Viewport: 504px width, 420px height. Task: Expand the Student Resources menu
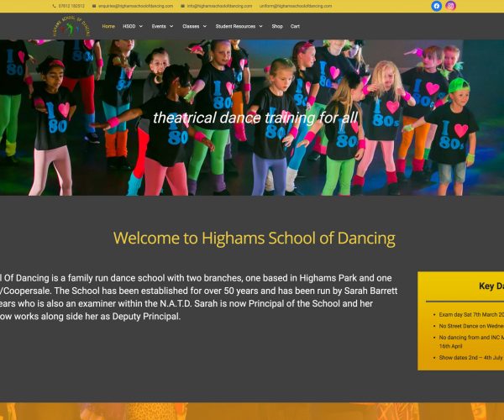click(239, 26)
